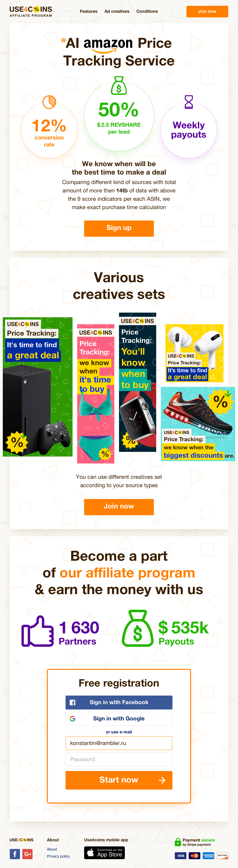This screenshot has height=868, width=238.
Task: Open the Privacy policy footer link
Action: coord(58,856)
